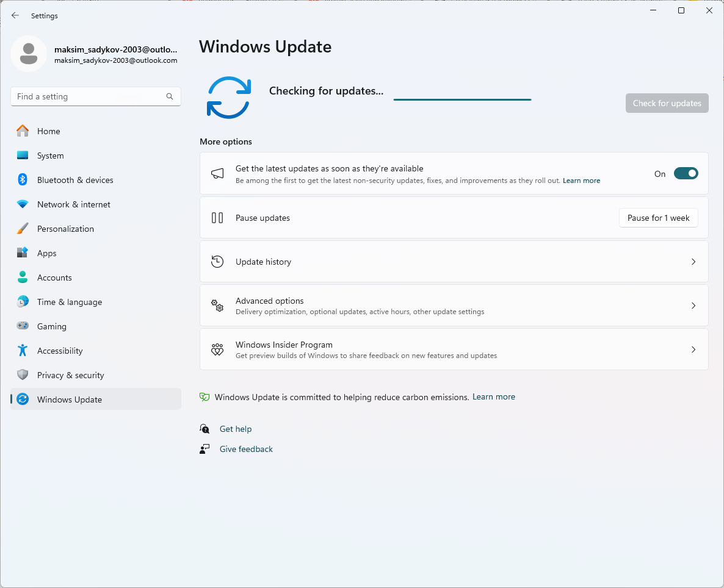Click the Give feedback person icon

[205, 449]
